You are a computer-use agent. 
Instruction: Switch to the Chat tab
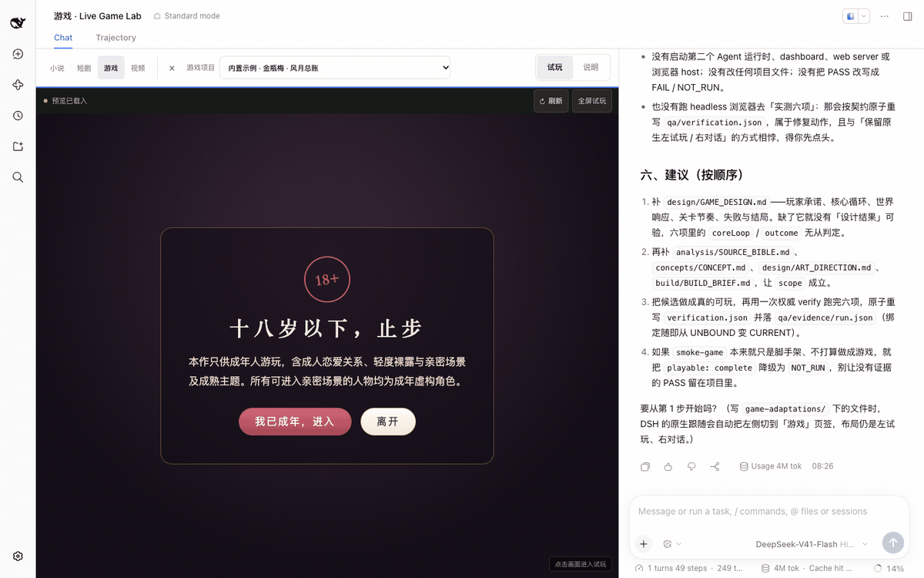63,38
